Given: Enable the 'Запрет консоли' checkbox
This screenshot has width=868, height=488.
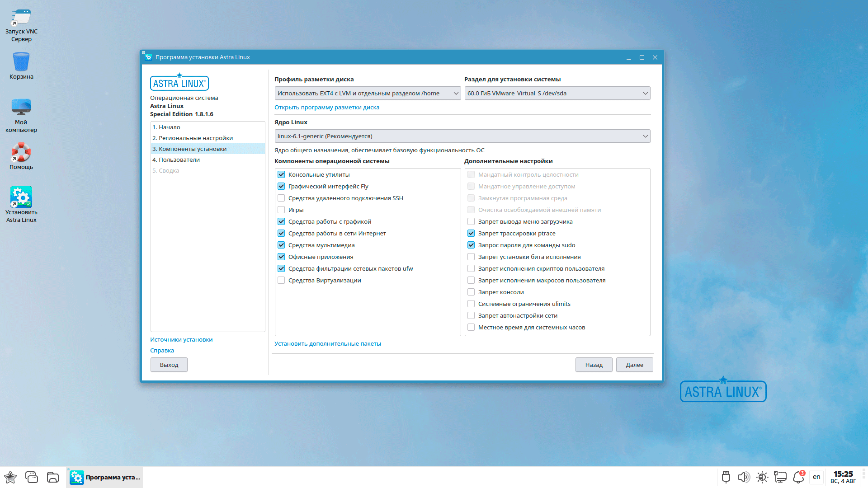Looking at the screenshot, I should (x=471, y=292).
